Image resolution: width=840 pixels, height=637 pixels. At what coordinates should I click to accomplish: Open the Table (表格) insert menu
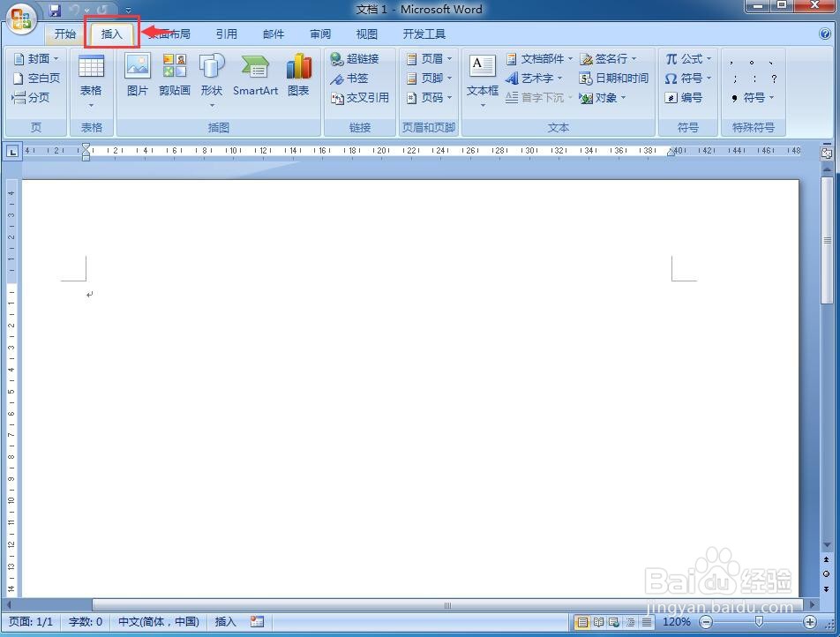(91, 80)
